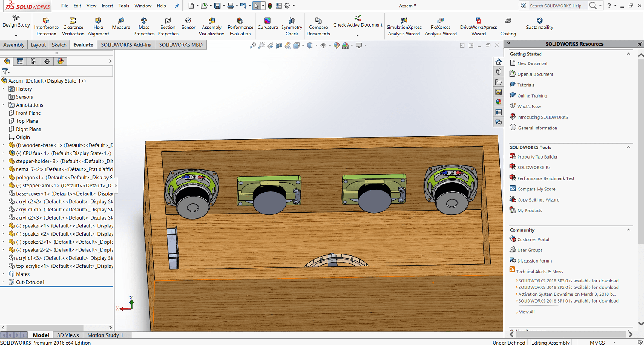The image size is (644, 346).
Task: Open DriveWorksXpress Wizard
Action: 478,27
